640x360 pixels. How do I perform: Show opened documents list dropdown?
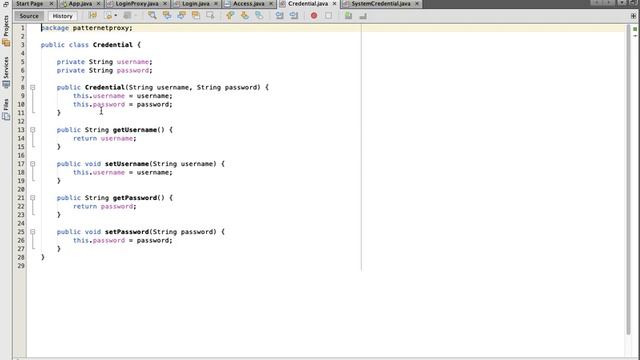622,2
